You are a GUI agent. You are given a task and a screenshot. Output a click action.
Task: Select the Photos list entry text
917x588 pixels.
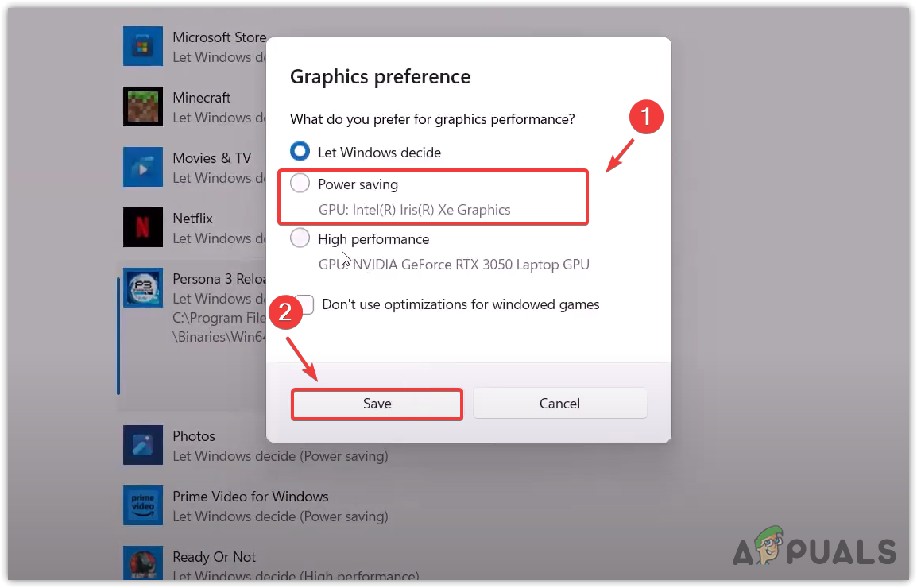click(194, 436)
